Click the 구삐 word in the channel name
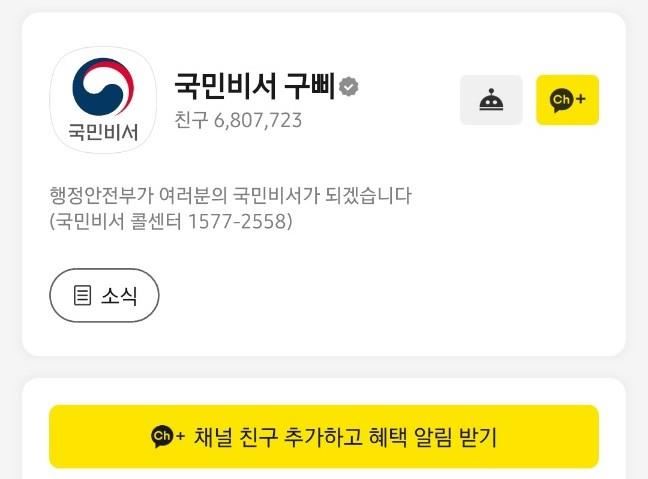Image resolution: width=648 pixels, height=479 pixels. [309, 86]
